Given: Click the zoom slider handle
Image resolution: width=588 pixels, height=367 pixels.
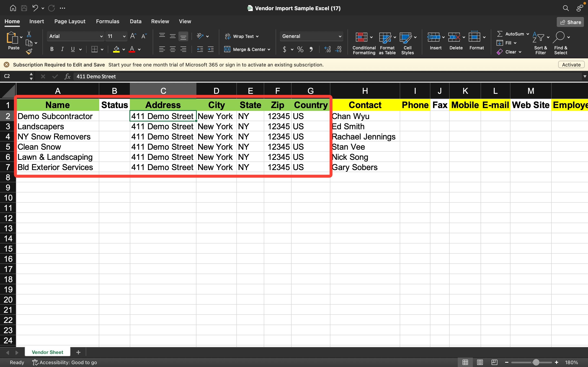Looking at the screenshot, I should tap(536, 362).
